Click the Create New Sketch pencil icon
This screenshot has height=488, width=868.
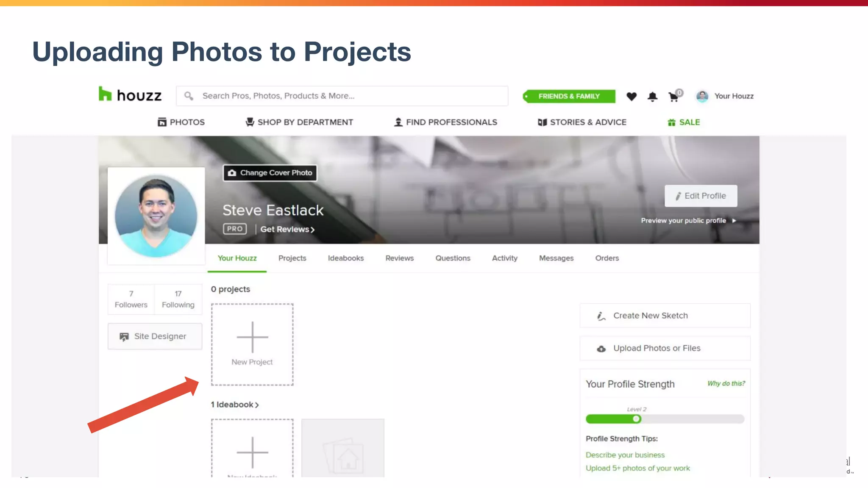[x=601, y=316]
